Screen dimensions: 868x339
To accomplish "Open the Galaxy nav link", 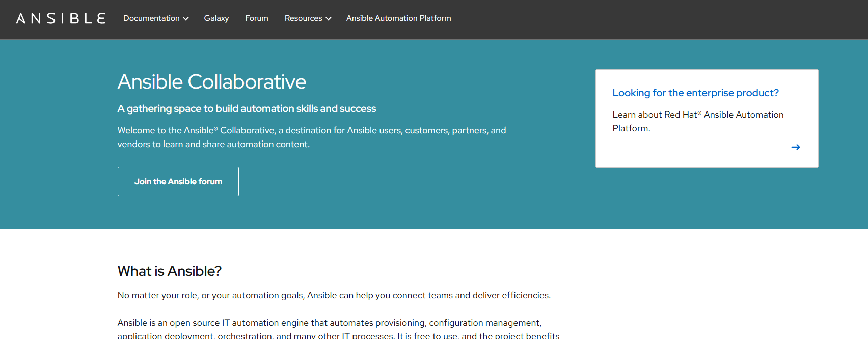I will (x=216, y=18).
